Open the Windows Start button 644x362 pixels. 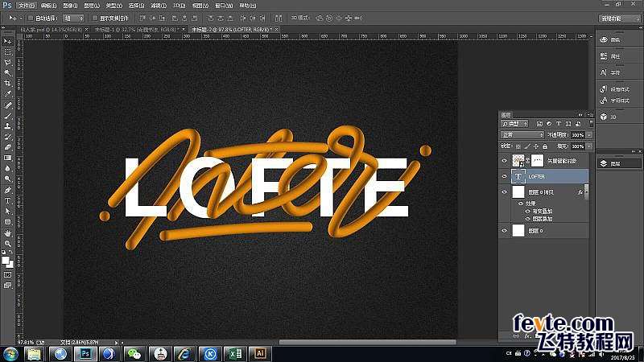pos(10,354)
